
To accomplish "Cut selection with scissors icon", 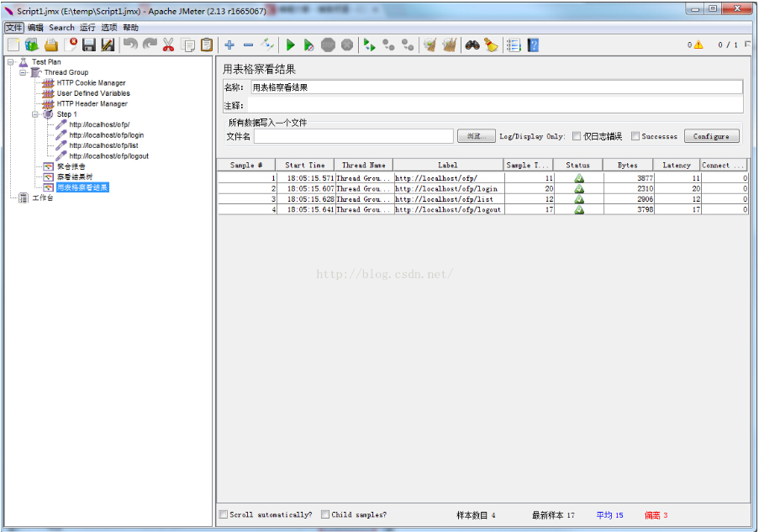I will point(168,45).
